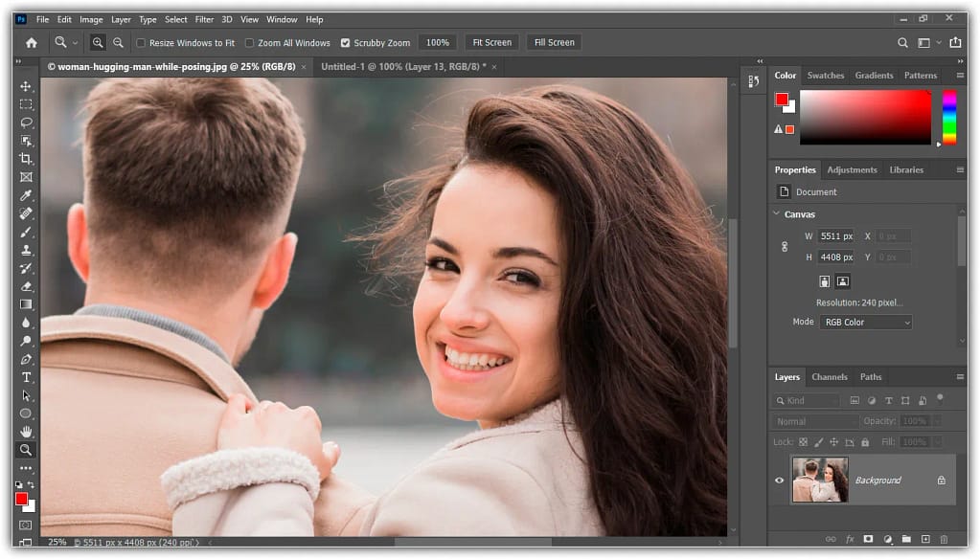Collapse the Canvas section in Properties
This screenshot has width=980, height=559.
pos(776,214)
